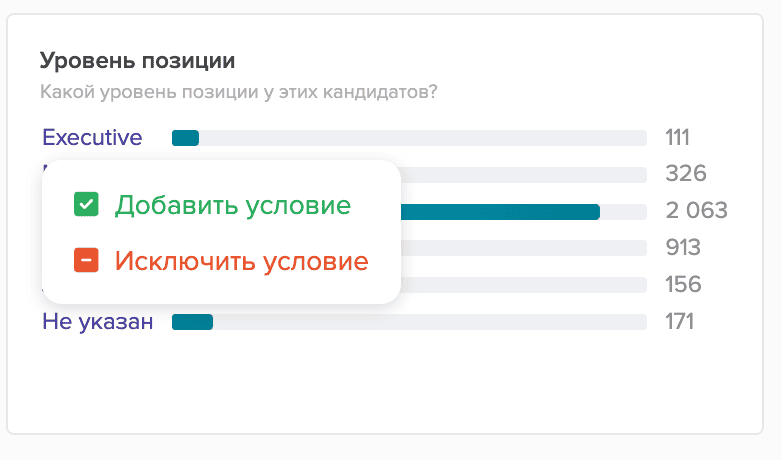
Task: Click the subtitle "Какой уровень позиции у этих кандидатов?"
Action: 239,93
